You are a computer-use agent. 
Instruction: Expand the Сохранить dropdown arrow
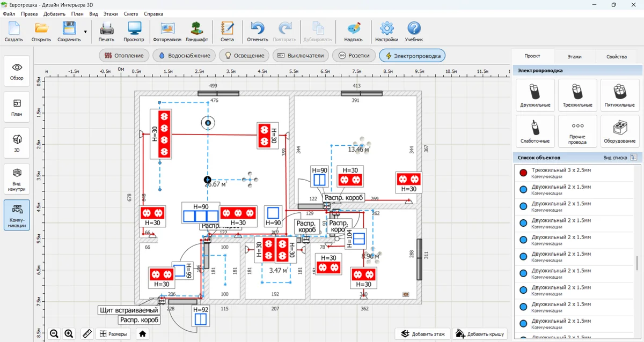tap(85, 32)
